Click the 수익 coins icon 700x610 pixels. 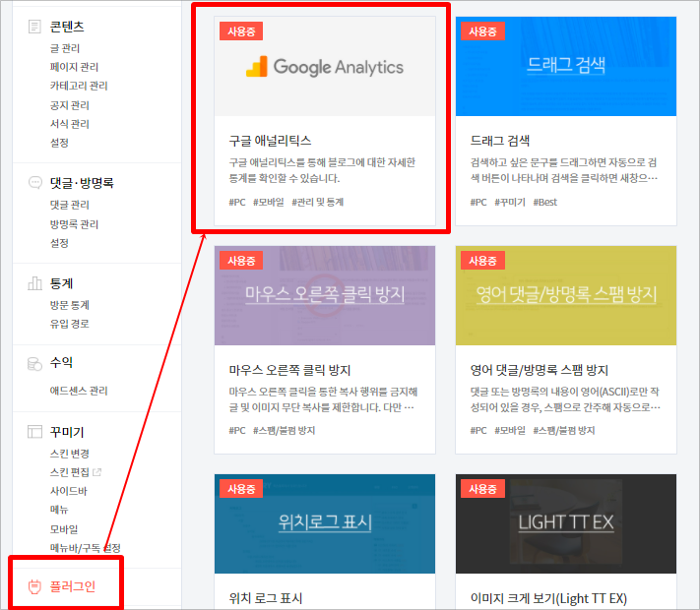[x=34, y=364]
